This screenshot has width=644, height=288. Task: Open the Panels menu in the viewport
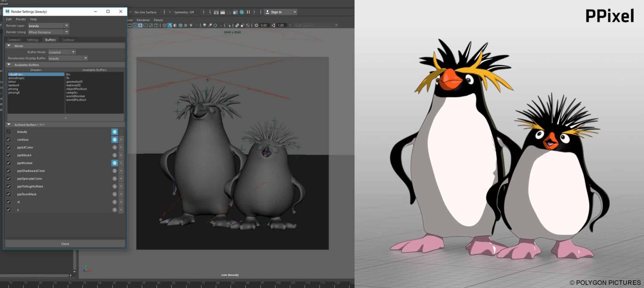click(158, 20)
